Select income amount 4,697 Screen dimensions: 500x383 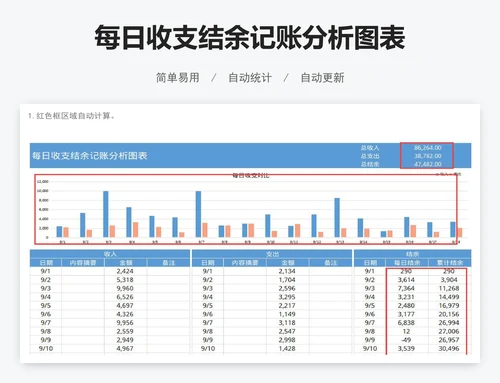125,306
